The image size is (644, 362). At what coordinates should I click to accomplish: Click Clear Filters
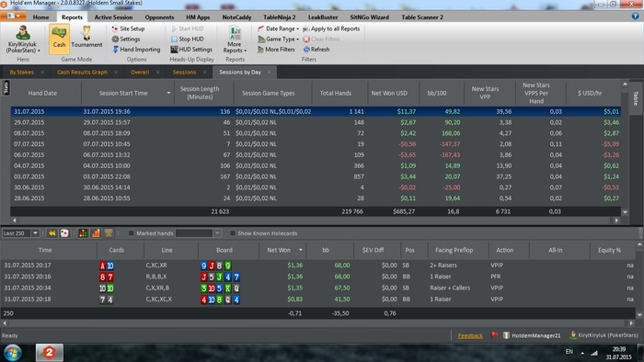coord(322,39)
